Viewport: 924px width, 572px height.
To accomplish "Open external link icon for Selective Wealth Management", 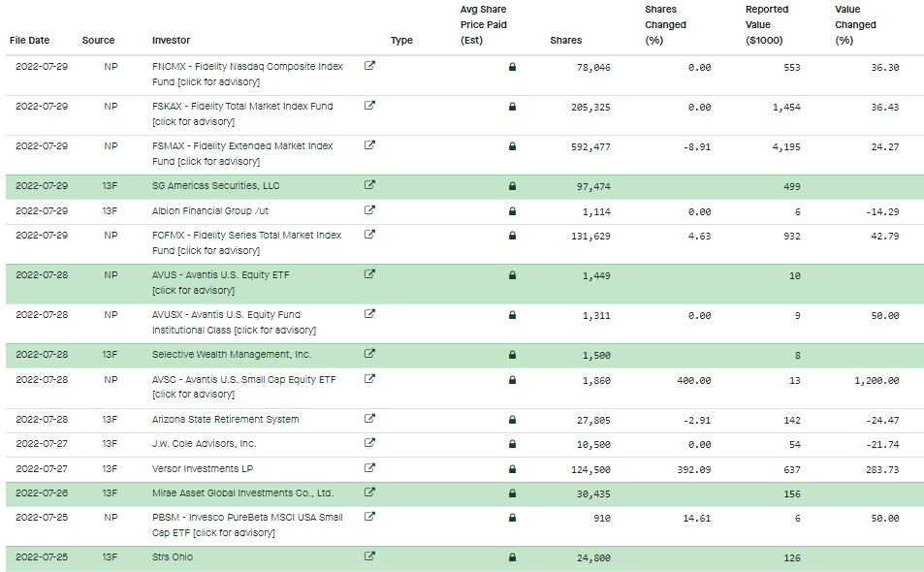I will [x=369, y=354].
